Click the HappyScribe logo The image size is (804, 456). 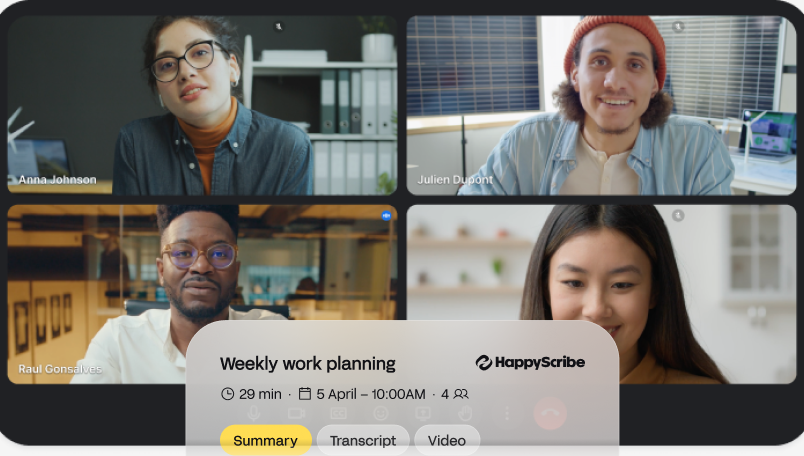[530, 362]
